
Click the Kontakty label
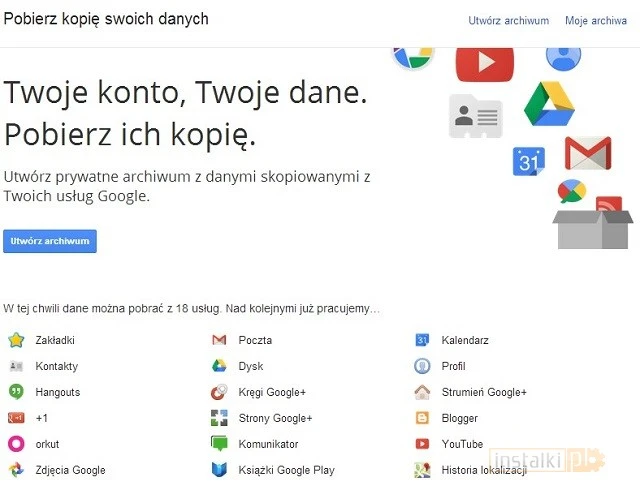pos(57,366)
